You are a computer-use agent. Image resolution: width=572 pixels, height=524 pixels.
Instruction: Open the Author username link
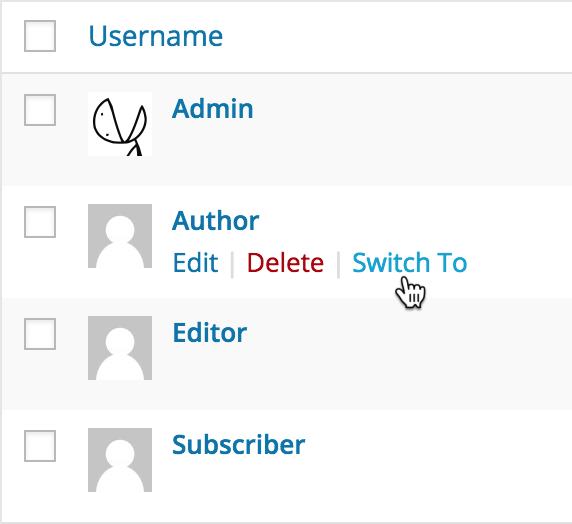point(216,221)
